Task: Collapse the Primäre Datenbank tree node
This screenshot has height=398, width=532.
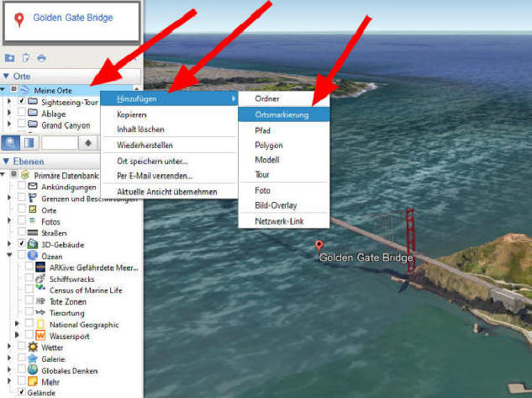Action: point(3,174)
